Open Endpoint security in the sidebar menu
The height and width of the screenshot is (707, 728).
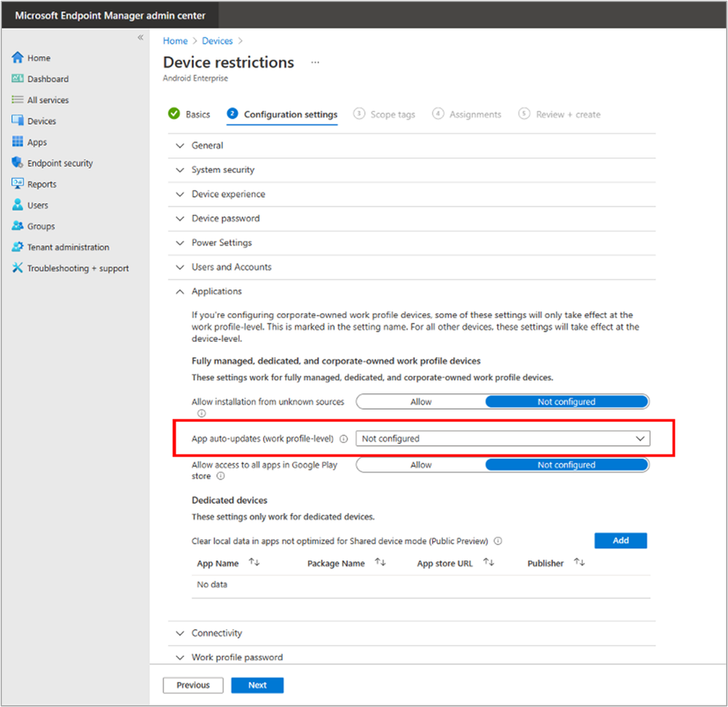(60, 163)
